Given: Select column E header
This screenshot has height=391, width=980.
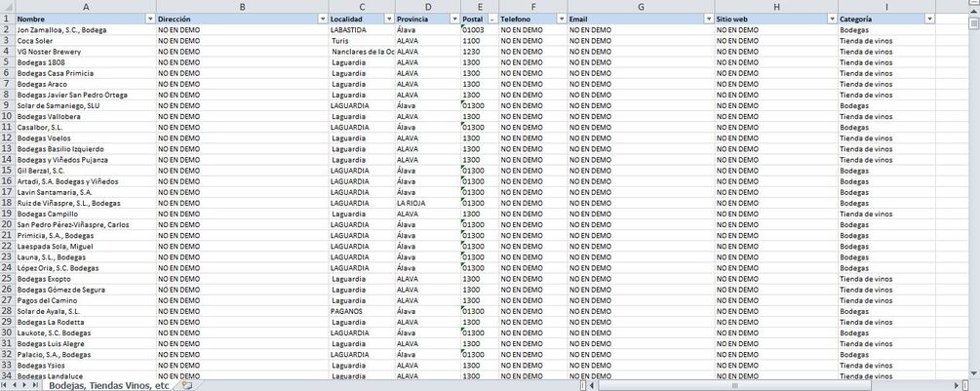Looking at the screenshot, I should 480,6.
